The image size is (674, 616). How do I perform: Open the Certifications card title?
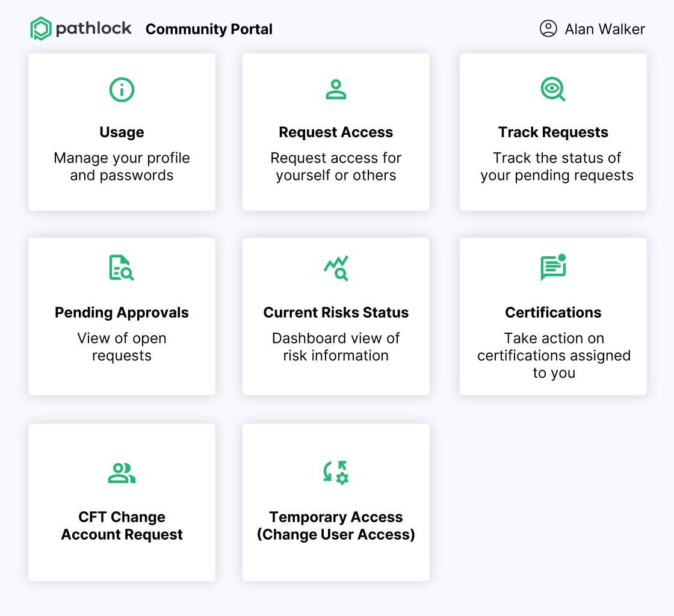point(553,313)
